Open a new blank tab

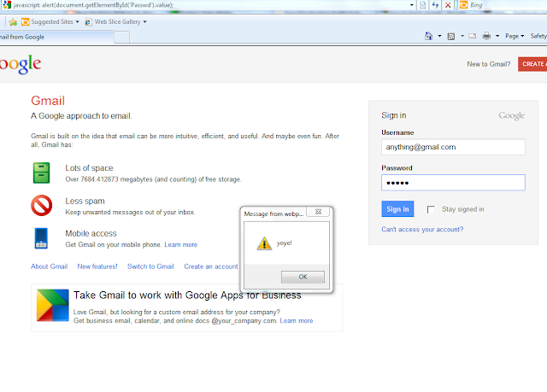pos(121,37)
